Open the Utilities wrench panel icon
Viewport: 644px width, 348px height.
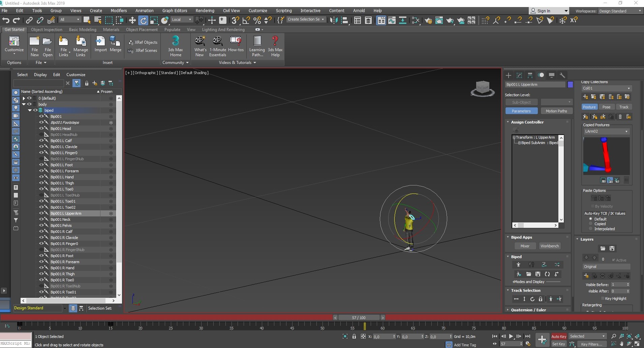click(562, 75)
